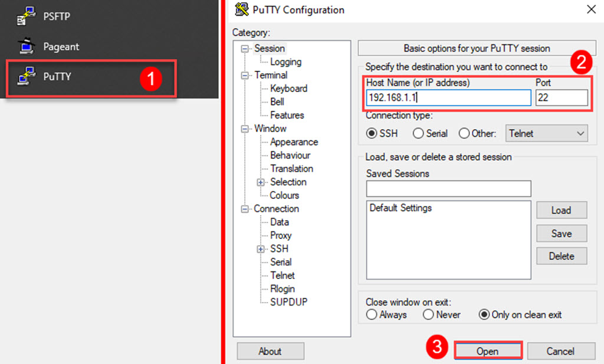The width and height of the screenshot is (604, 364).
Task: Open Selection settings category
Action: click(x=288, y=182)
